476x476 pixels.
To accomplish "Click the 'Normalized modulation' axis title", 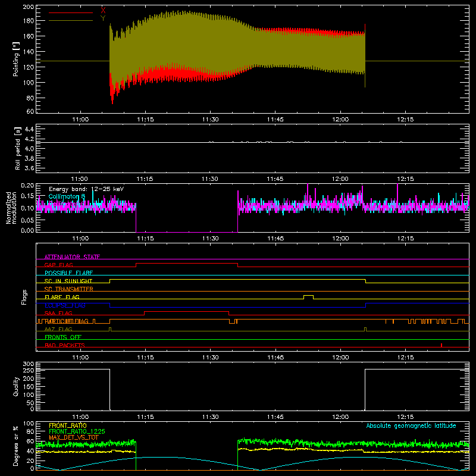I will [11, 208].
